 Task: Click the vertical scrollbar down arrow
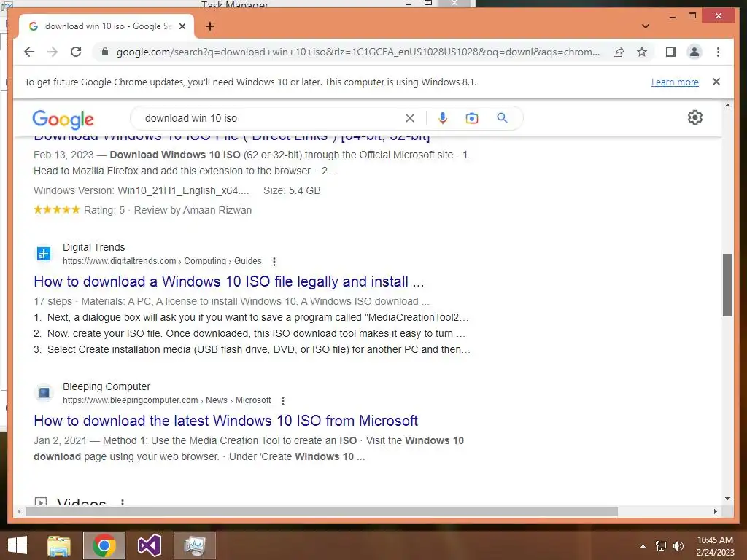click(727, 499)
